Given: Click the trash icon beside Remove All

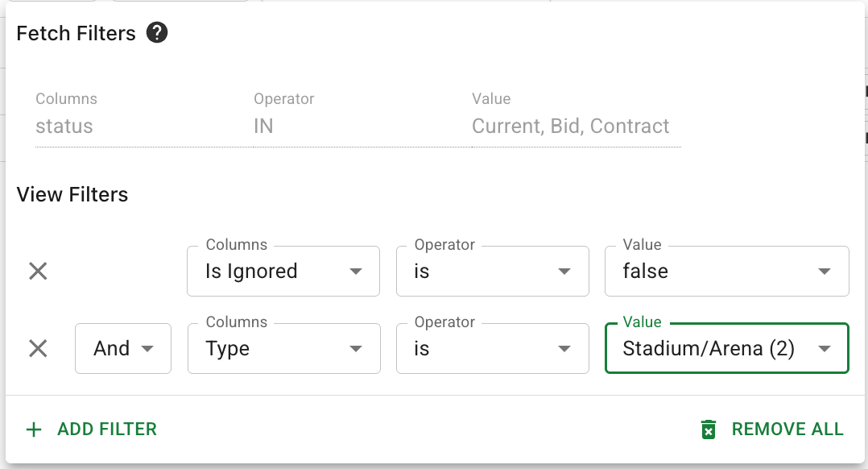Looking at the screenshot, I should [708, 430].
